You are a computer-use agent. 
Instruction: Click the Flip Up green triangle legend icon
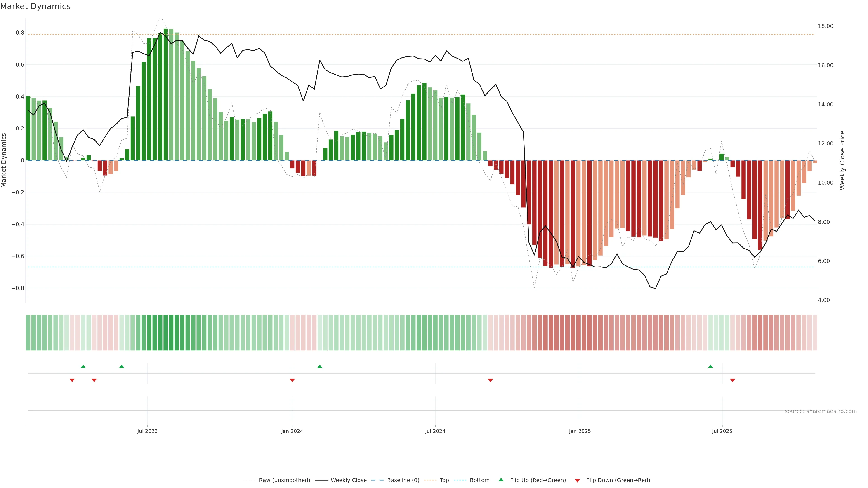tap(501, 480)
